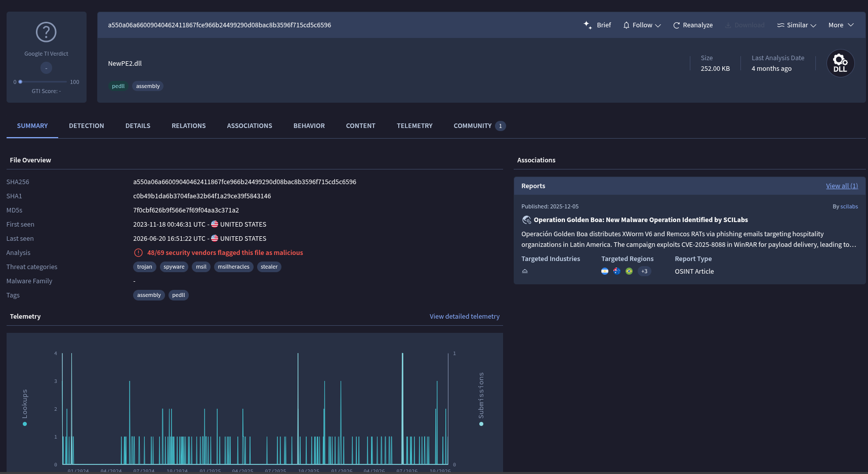The height and width of the screenshot is (474, 868).
Task: Click the msilheracles category chip
Action: point(233,267)
